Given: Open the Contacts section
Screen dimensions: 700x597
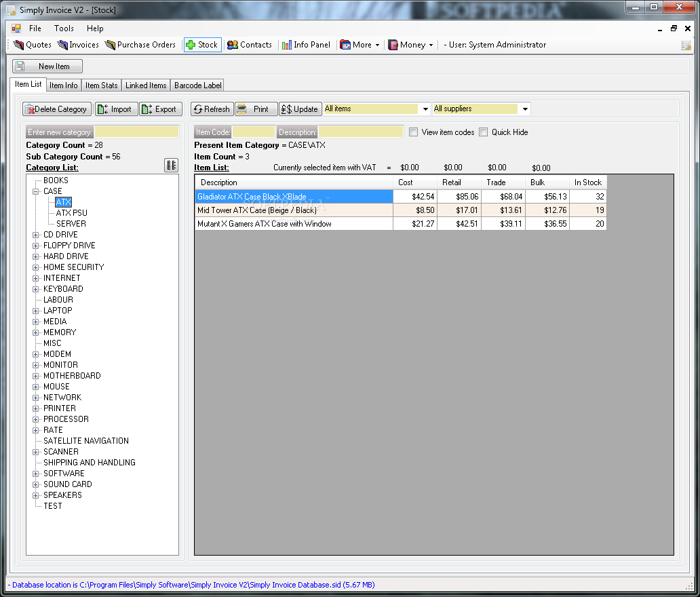Looking at the screenshot, I should coord(250,45).
